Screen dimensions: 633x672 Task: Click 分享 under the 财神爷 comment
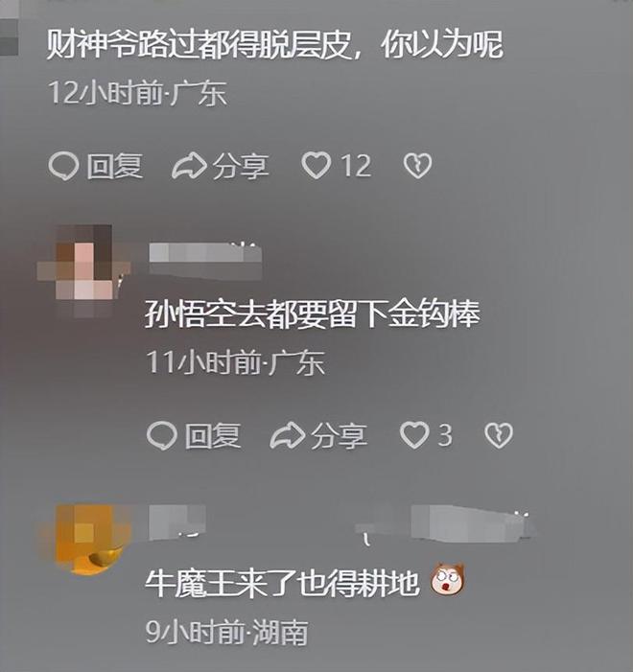coord(241,166)
